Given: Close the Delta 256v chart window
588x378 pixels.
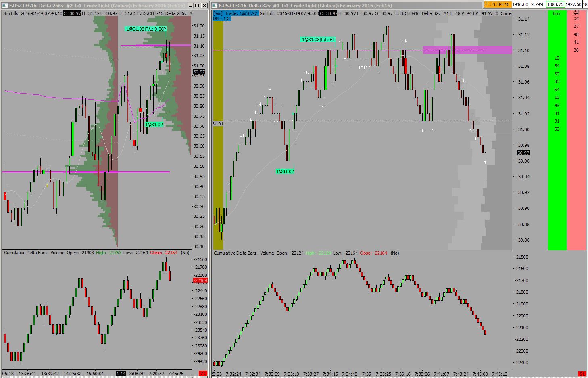Looking at the screenshot, I should 204,6.
